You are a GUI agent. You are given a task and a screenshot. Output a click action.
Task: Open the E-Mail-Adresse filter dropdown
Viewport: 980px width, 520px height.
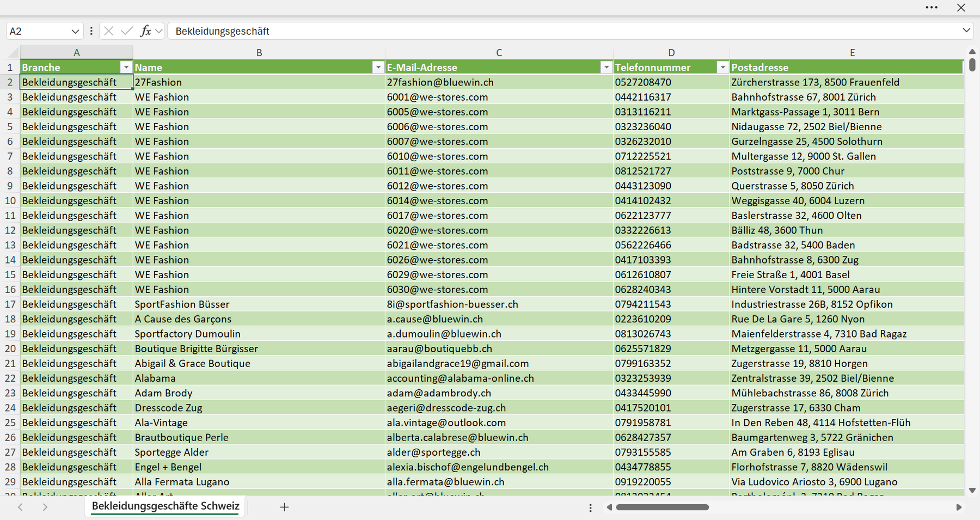click(607, 67)
